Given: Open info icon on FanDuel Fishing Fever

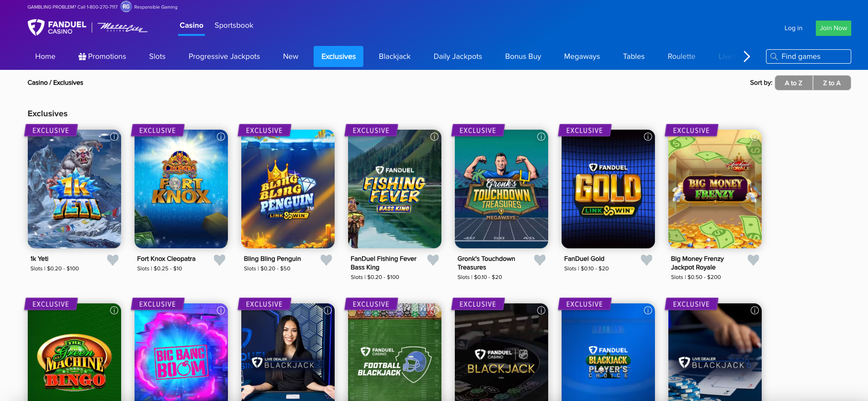Looking at the screenshot, I should pyautogui.click(x=434, y=137).
